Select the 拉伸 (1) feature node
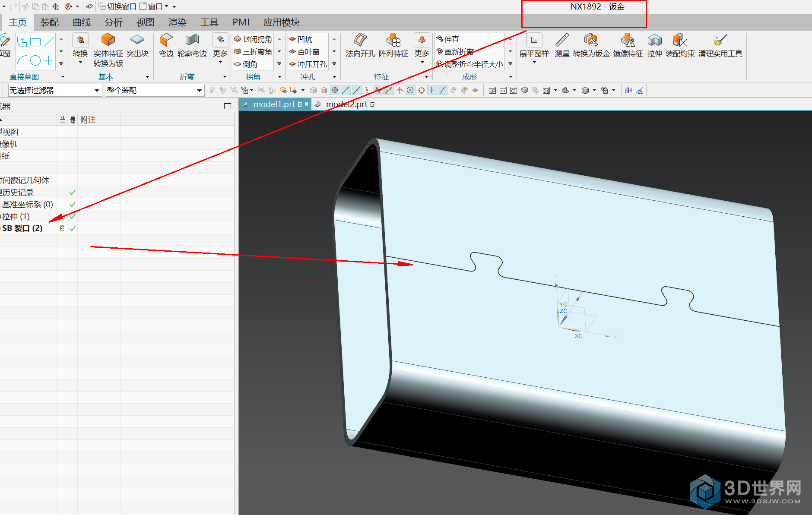 click(16, 216)
